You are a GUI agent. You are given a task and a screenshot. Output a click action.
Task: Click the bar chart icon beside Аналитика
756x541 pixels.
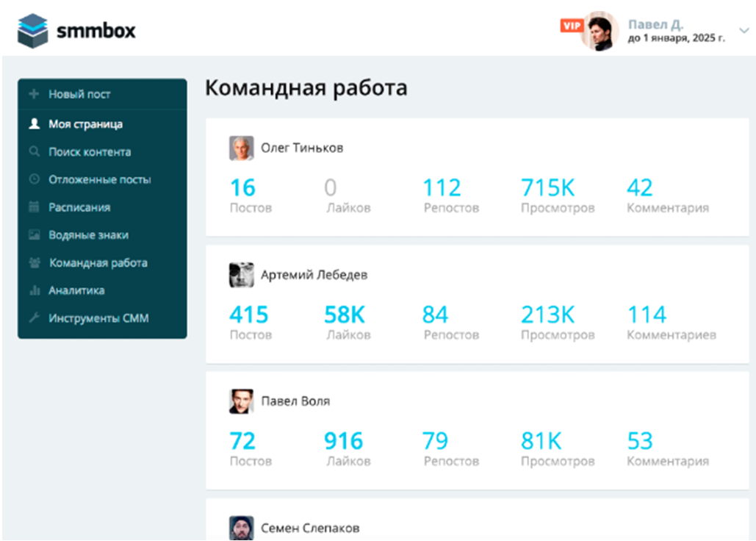[x=34, y=291]
